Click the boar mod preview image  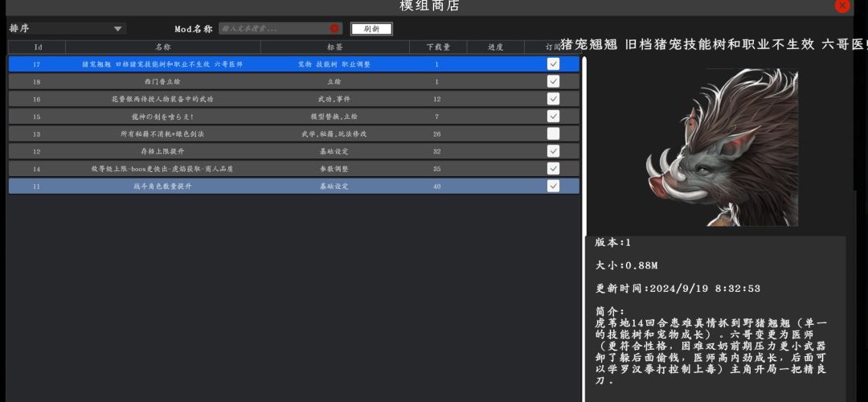click(722, 147)
